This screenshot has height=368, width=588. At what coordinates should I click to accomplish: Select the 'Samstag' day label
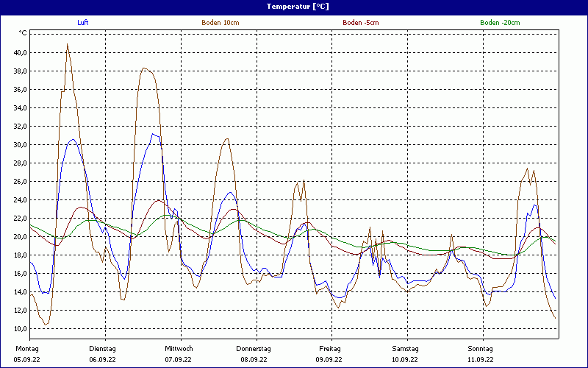(x=405, y=349)
